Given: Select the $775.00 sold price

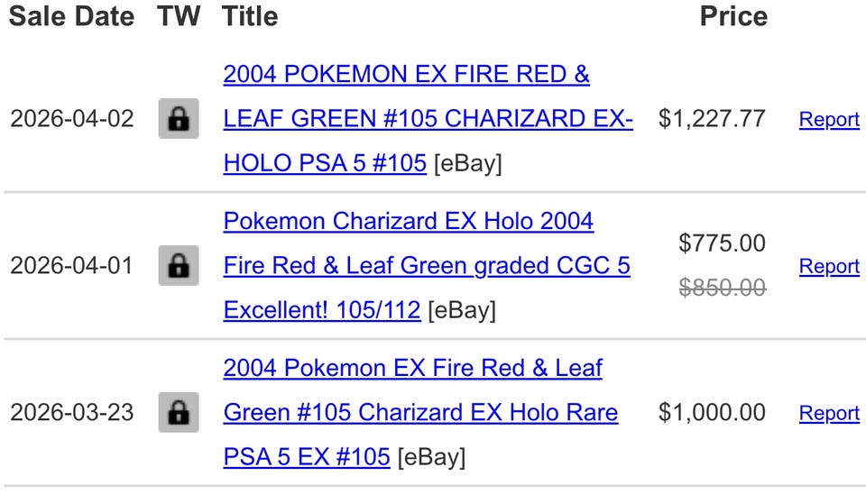Looking at the screenshot, I should 722,243.
